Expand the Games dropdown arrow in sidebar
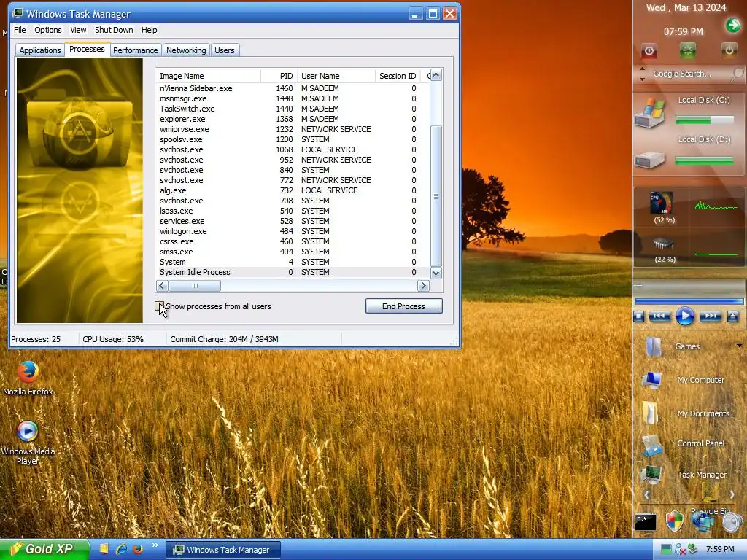 point(740,346)
